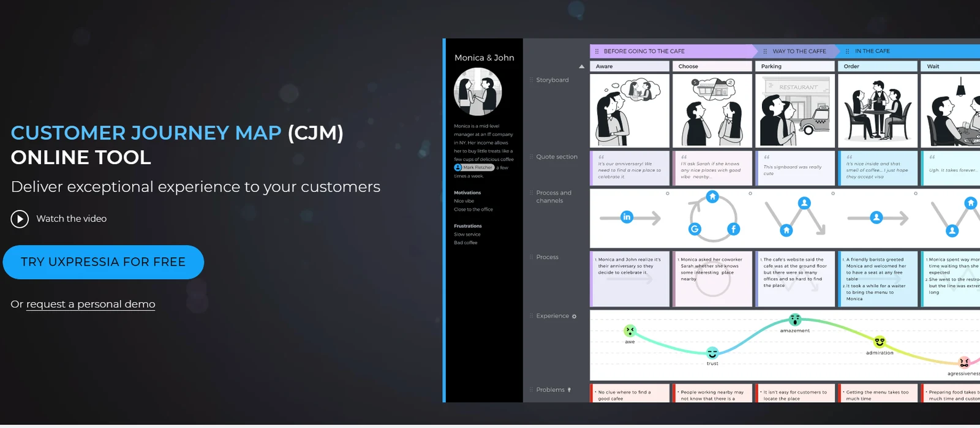Select the BEFORE GOING TO THE CAFE stage header
This screenshot has height=428, width=980.
click(x=673, y=51)
